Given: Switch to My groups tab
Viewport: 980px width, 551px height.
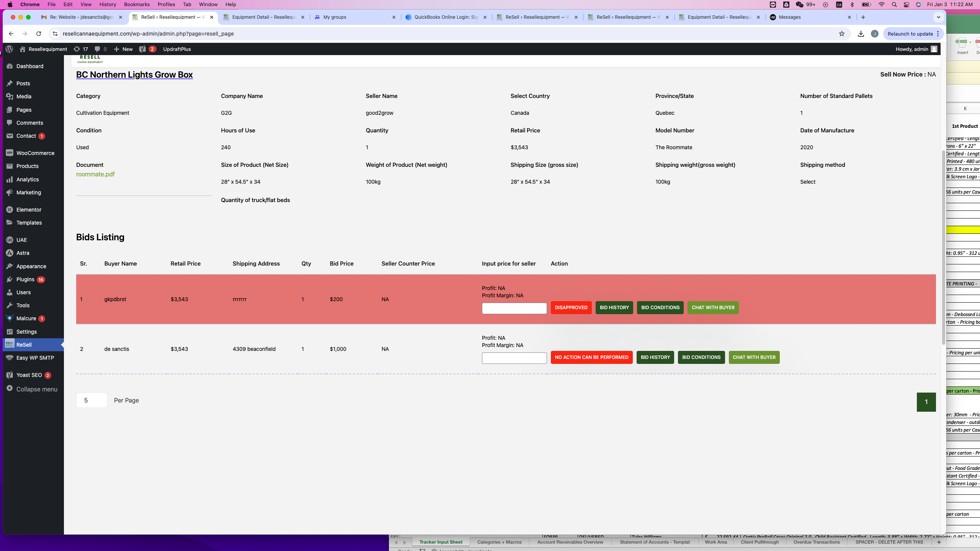Looking at the screenshot, I should [x=354, y=17].
